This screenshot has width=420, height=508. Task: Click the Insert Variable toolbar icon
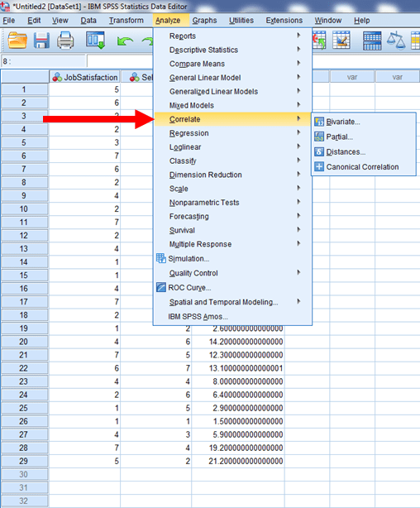[x=341, y=41]
